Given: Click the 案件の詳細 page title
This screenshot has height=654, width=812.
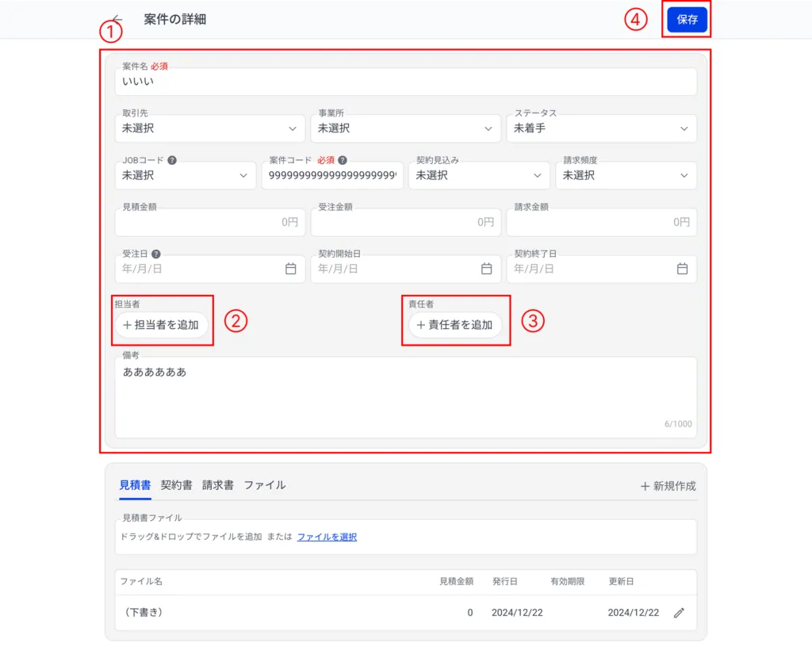Looking at the screenshot, I should coord(175,19).
